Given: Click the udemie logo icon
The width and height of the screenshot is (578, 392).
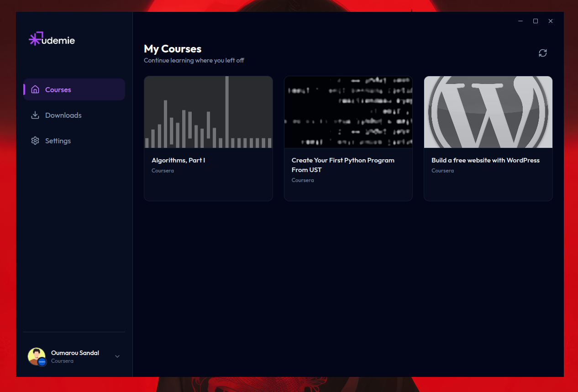Looking at the screenshot, I should coord(35,39).
